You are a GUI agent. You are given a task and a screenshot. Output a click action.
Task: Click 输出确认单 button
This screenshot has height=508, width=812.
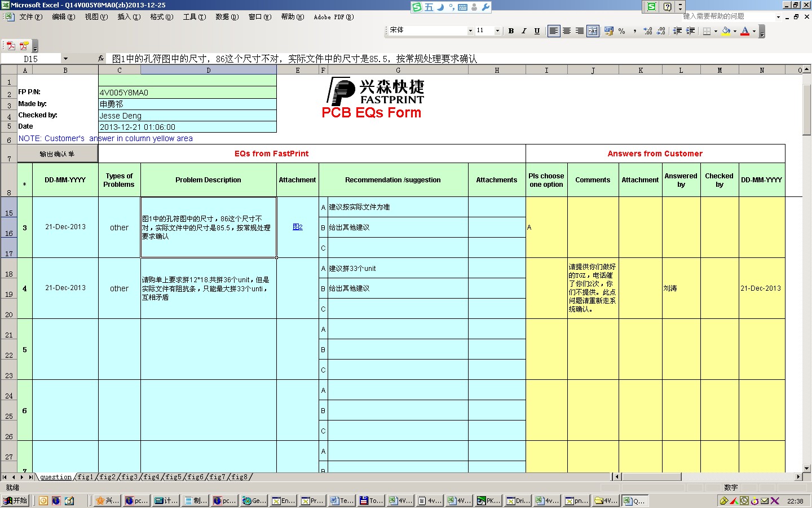point(58,154)
